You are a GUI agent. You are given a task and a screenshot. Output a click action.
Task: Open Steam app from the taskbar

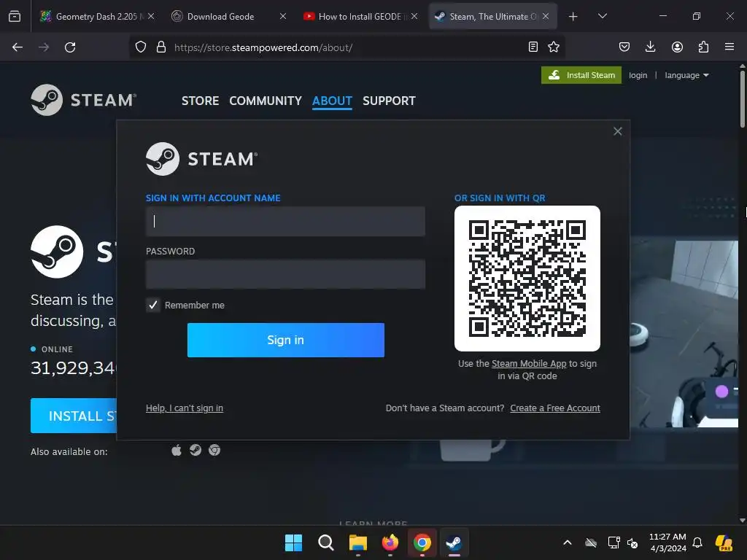(454, 542)
